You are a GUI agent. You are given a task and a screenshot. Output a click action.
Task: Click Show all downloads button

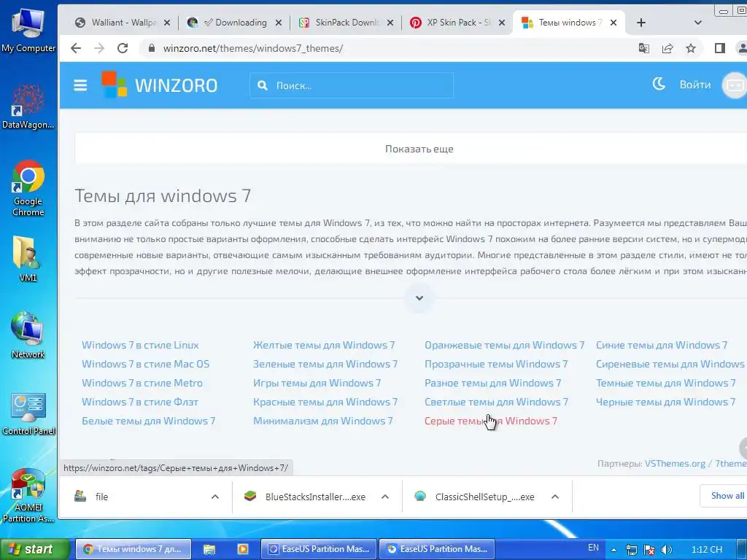724,496
